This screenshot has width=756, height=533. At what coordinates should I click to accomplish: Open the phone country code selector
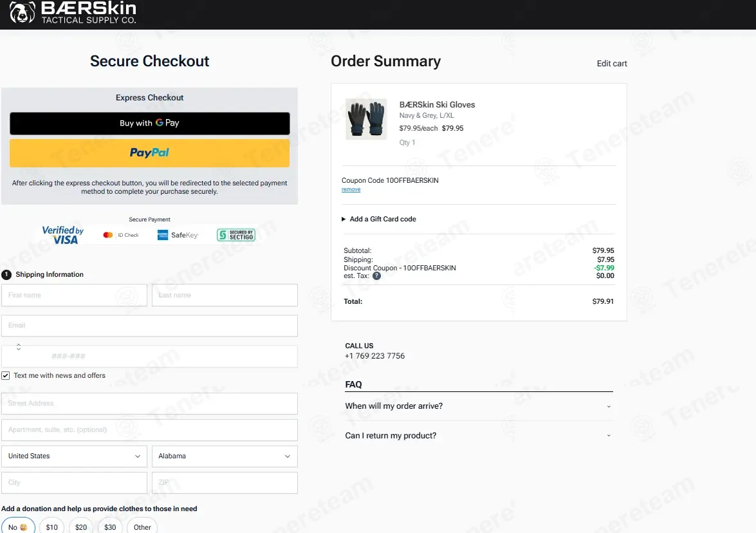coord(19,348)
